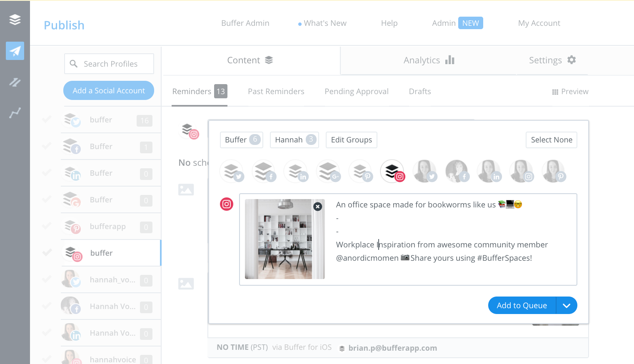Click the checkmark beside buffer Instagram profile
This screenshot has width=634, height=364.
tap(47, 253)
